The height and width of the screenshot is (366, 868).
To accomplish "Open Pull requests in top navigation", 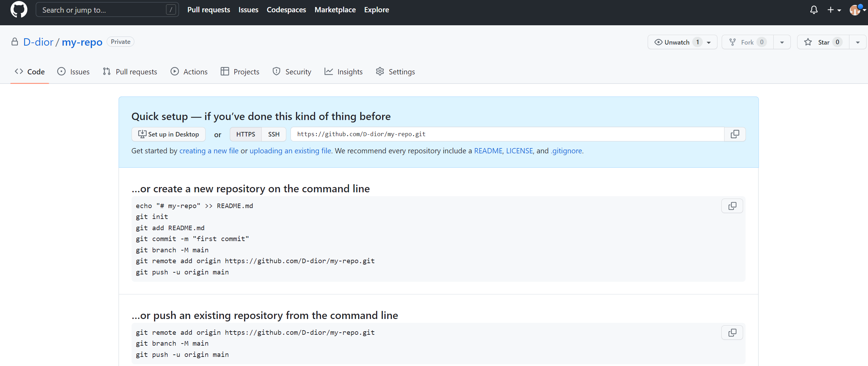I will (208, 10).
